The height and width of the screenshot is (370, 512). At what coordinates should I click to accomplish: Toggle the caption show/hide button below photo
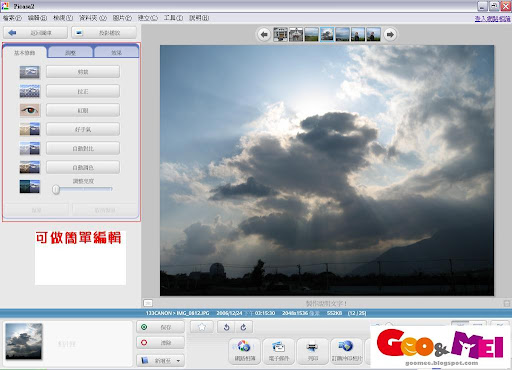point(148,303)
